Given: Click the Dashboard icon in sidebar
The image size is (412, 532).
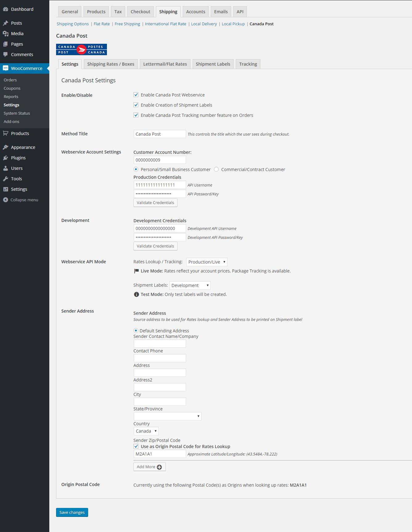Looking at the screenshot, I should coord(6,9).
